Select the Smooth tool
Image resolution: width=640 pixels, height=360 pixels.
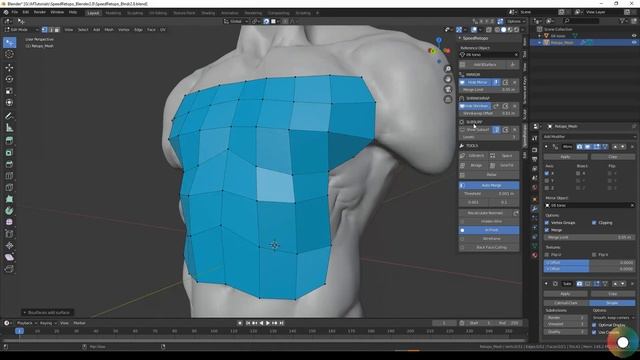(x=9, y=222)
